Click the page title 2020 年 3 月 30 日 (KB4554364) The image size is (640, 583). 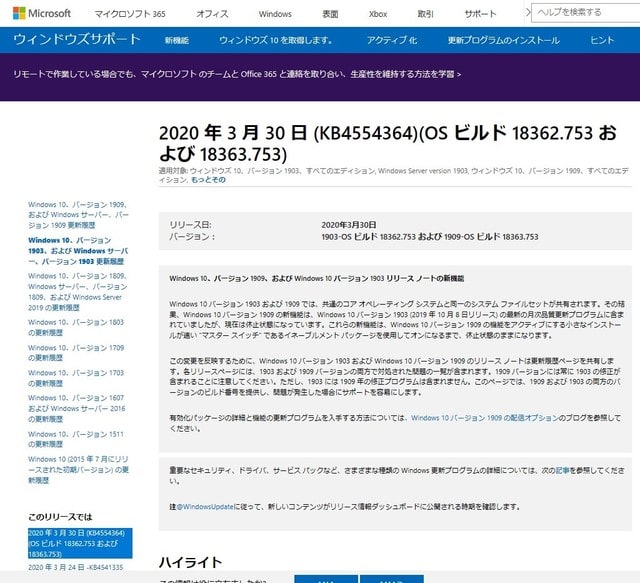coord(388,143)
